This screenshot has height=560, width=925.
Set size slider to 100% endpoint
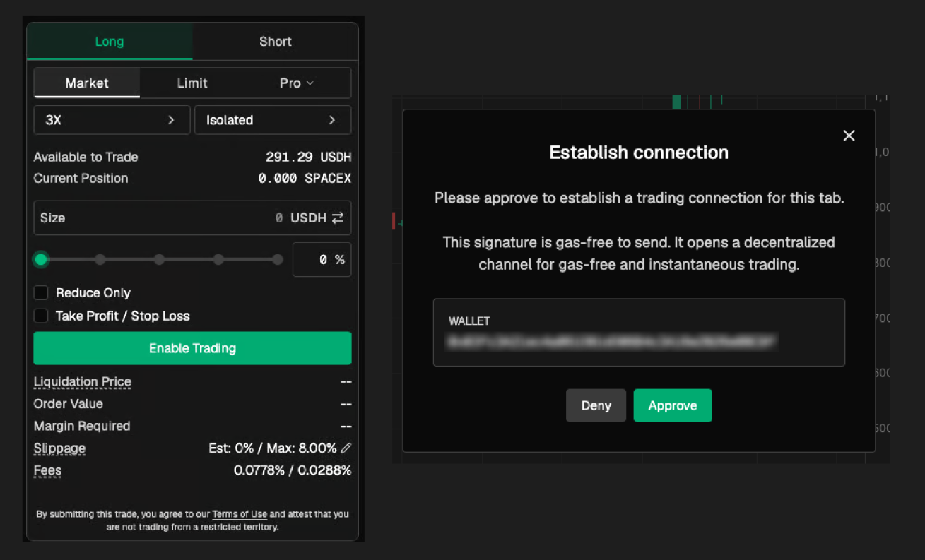point(278,260)
